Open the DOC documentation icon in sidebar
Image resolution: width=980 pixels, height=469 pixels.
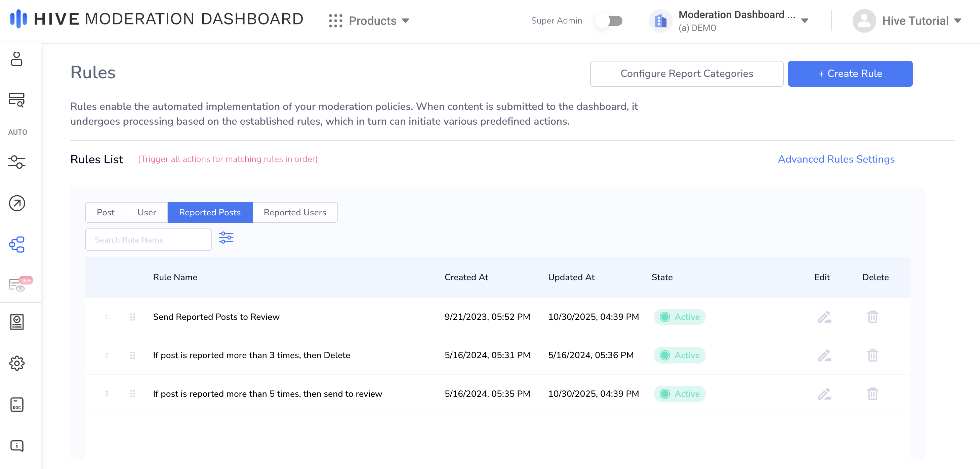(17, 404)
